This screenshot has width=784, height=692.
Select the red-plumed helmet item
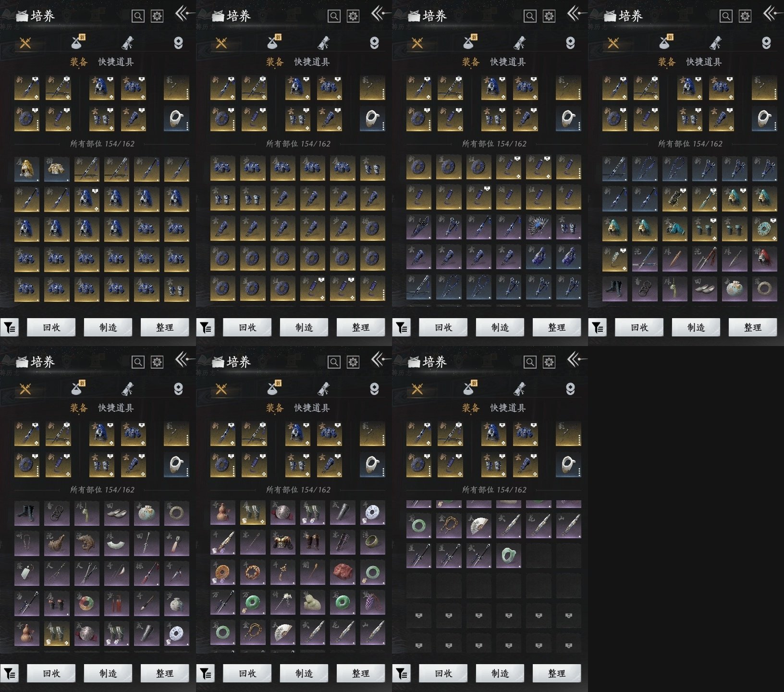(x=764, y=258)
